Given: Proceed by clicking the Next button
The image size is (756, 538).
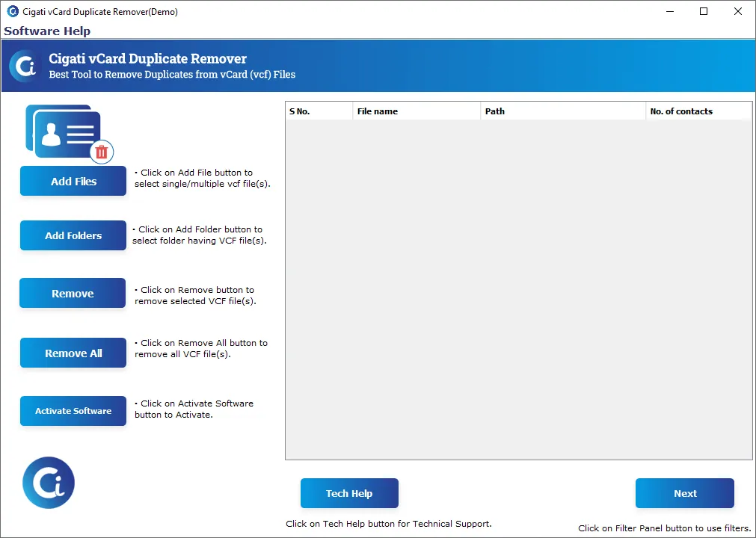Looking at the screenshot, I should pos(684,493).
